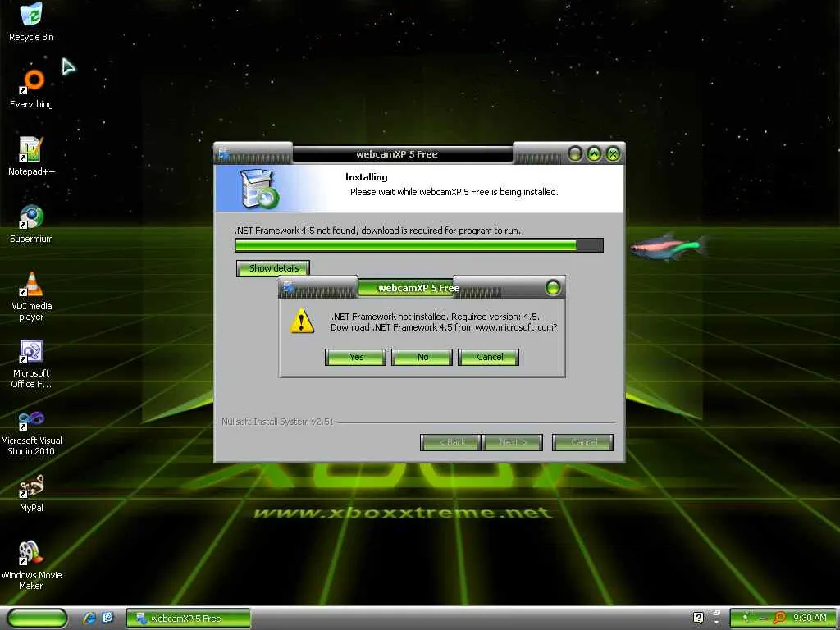Screen dimensions: 840x630
Task: Click the installer icon in webcamXP title bar
Action: coord(224,153)
